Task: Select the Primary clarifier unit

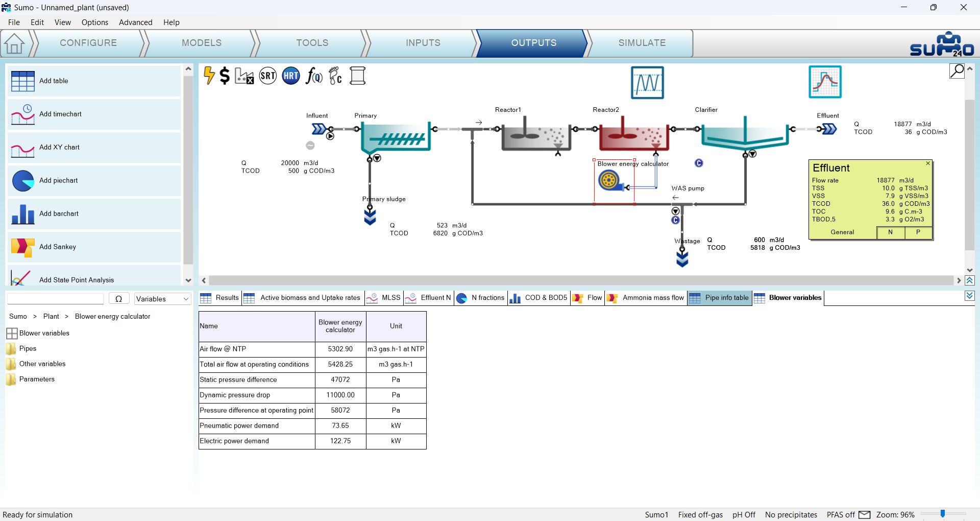Action: click(x=396, y=137)
